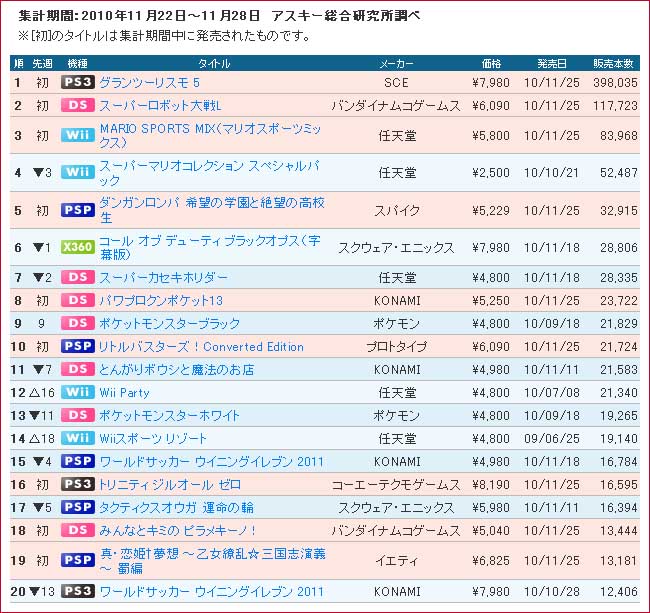Open the みんなとキミの ピラメキーノ! link
Image resolution: width=650 pixels, height=613 pixels.
(x=178, y=531)
